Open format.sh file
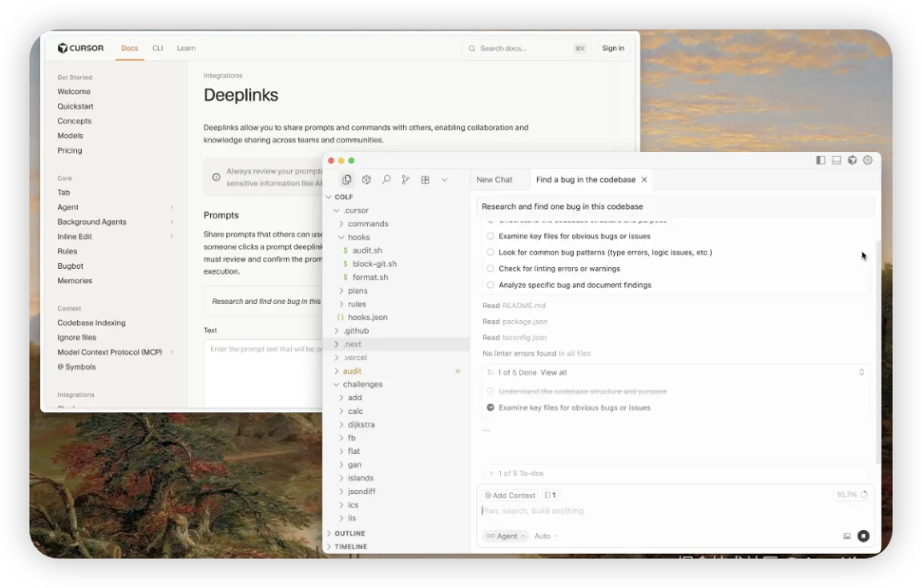The image size is (922, 588). (x=370, y=277)
